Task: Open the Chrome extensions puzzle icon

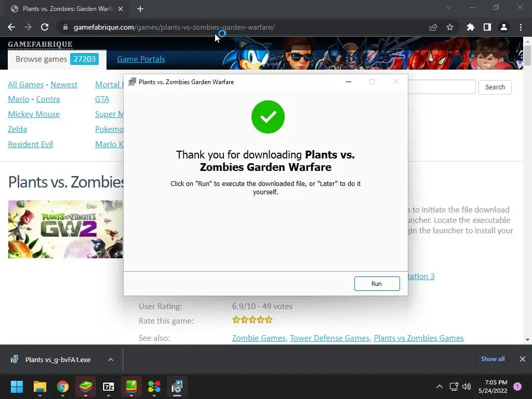Action: 470,27
